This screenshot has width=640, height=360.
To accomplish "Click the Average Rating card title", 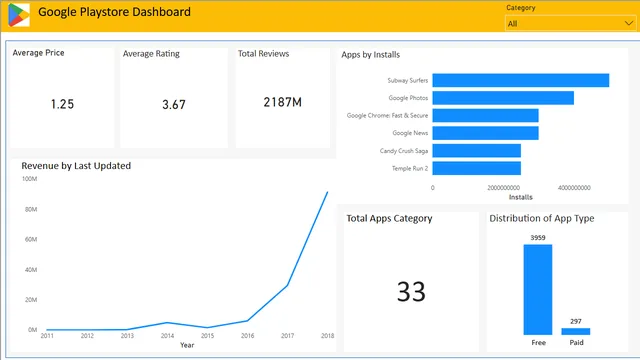I will point(151,53).
